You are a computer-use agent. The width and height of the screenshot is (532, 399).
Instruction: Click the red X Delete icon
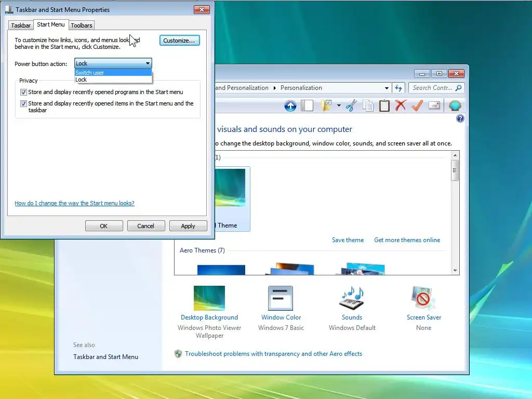[x=401, y=105]
